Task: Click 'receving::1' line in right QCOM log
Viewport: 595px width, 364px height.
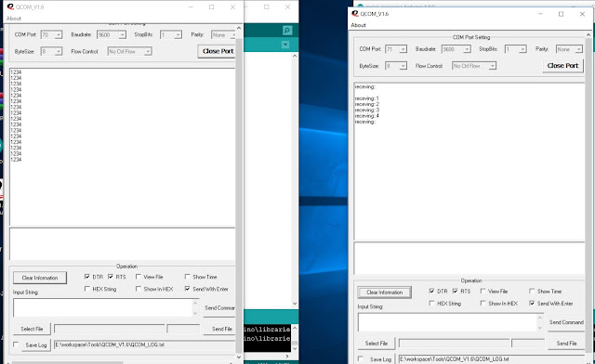Action: pyautogui.click(x=366, y=98)
